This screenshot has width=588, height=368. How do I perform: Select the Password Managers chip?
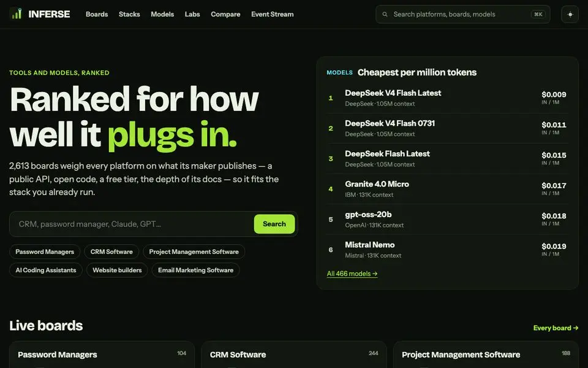(x=45, y=251)
